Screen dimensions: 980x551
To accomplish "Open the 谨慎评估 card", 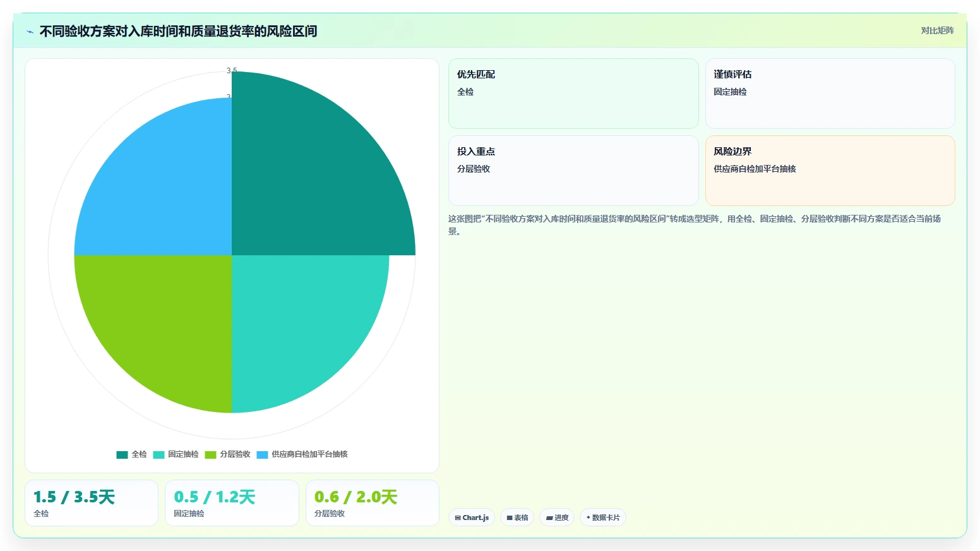I will pyautogui.click(x=830, y=94).
